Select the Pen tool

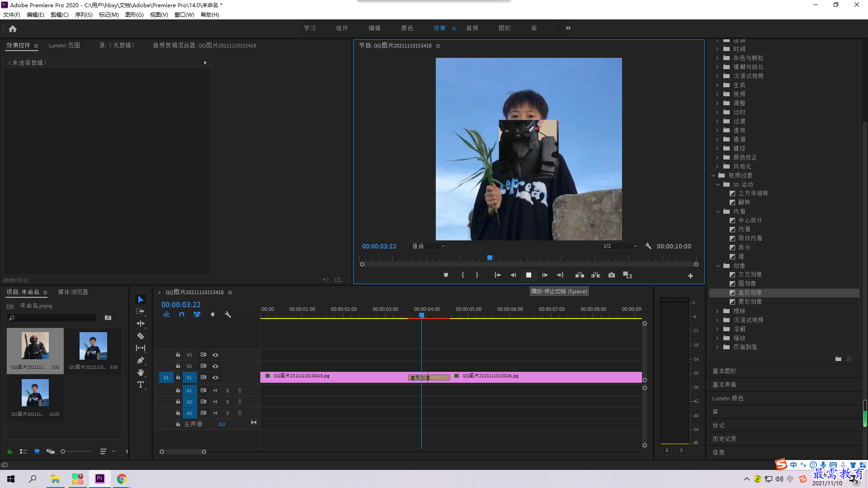(x=141, y=360)
